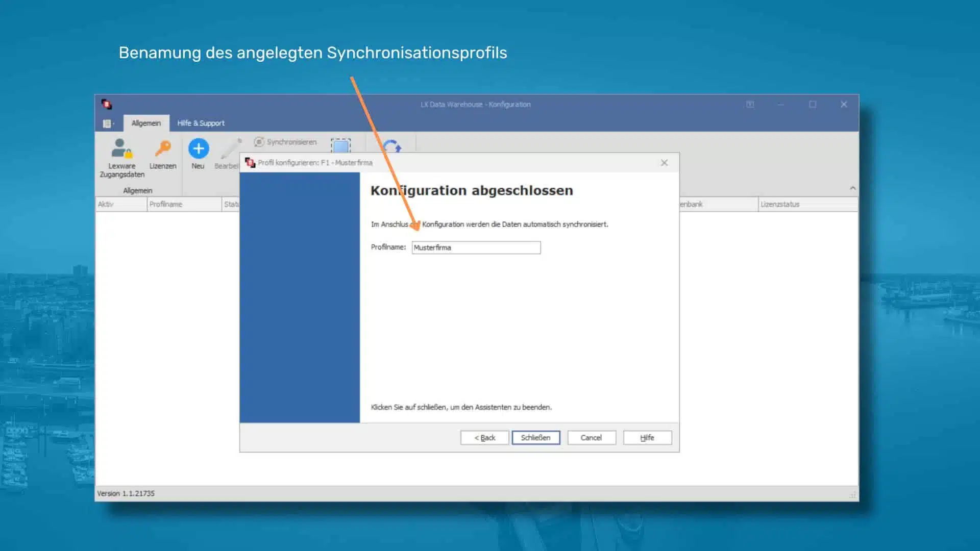Open the Hilfe & Support tab
The height and width of the screenshot is (551, 980).
point(201,123)
